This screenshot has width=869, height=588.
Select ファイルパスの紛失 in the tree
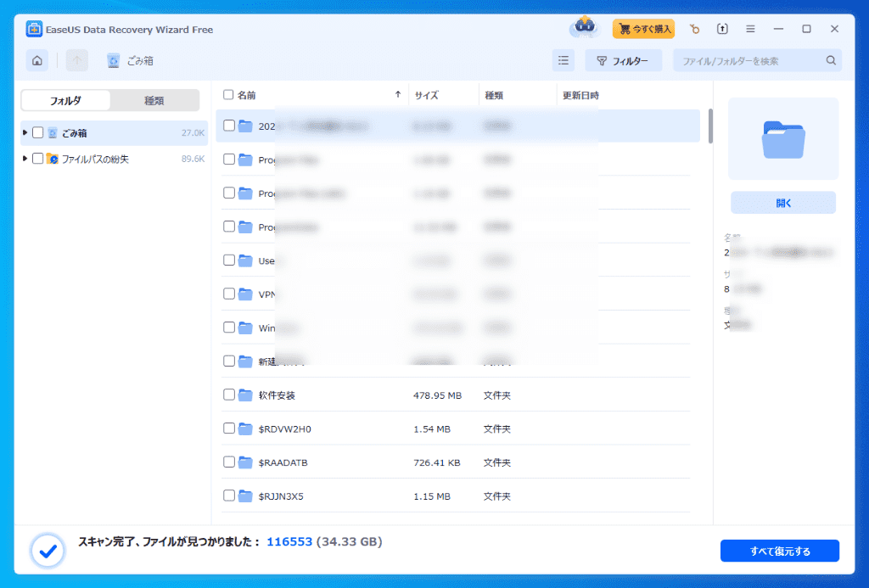pyautogui.click(x=115, y=159)
